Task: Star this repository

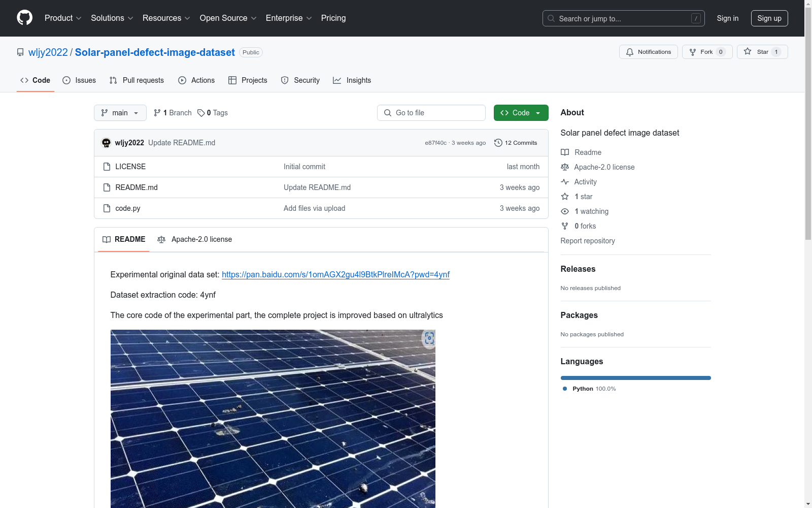Action: coord(756,52)
